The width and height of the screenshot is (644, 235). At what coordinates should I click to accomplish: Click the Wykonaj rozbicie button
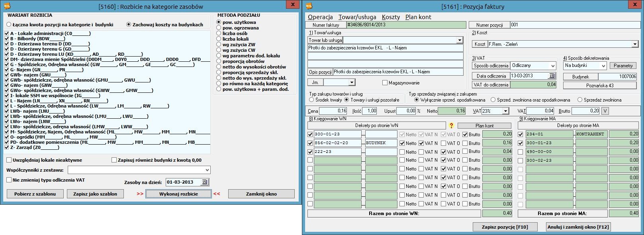(178, 194)
